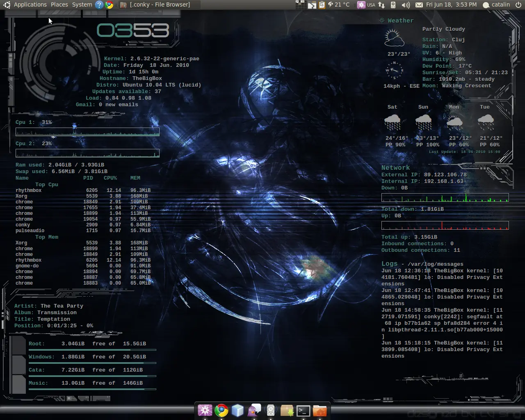
Task: Click the Windows 1.88GiB free of 20.5GiB line
Action: (x=87, y=357)
